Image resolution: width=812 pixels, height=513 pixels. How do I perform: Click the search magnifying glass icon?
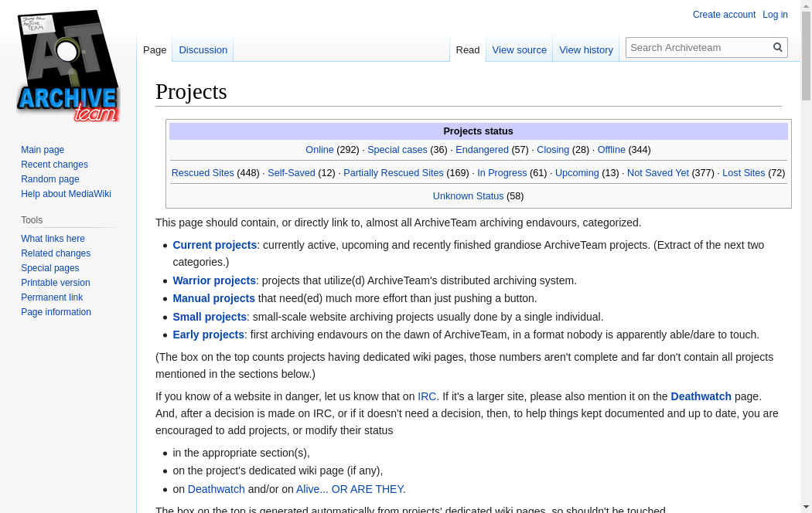coord(777,47)
